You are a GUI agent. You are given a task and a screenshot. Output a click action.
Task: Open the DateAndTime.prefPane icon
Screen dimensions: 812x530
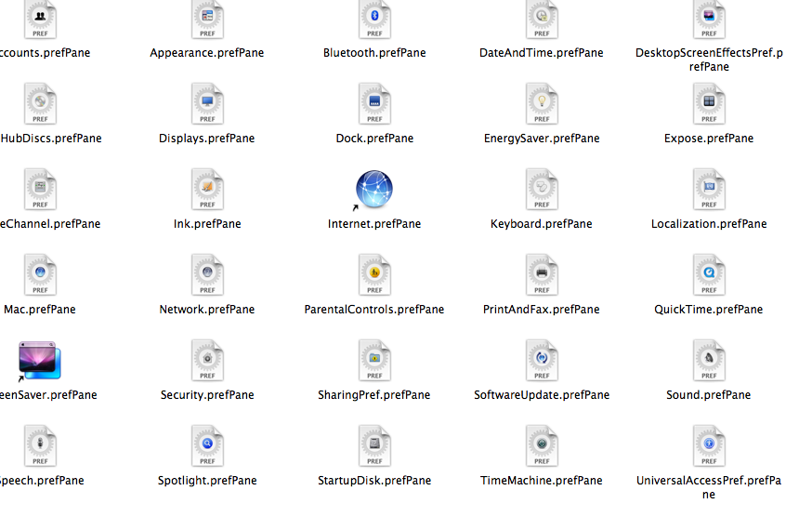(542, 20)
